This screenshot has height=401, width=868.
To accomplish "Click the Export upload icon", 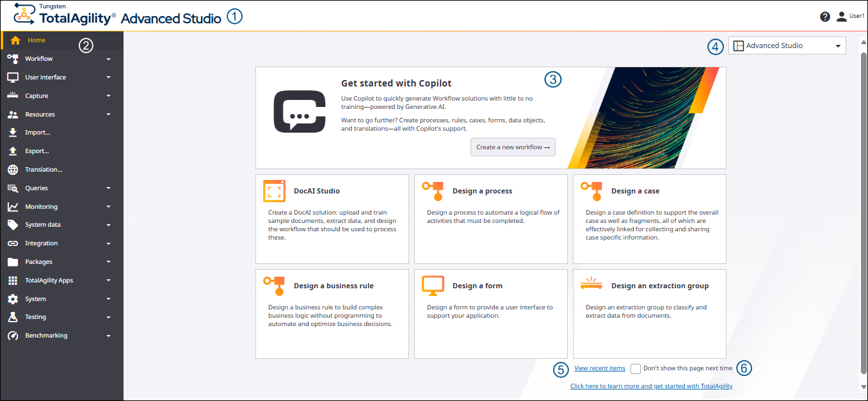I will [13, 151].
